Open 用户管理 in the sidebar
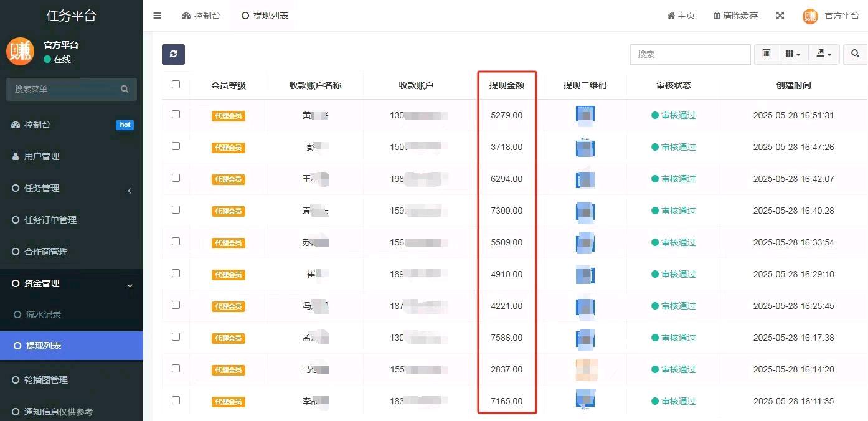This screenshot has height=421, width=868. click(72, 156)
